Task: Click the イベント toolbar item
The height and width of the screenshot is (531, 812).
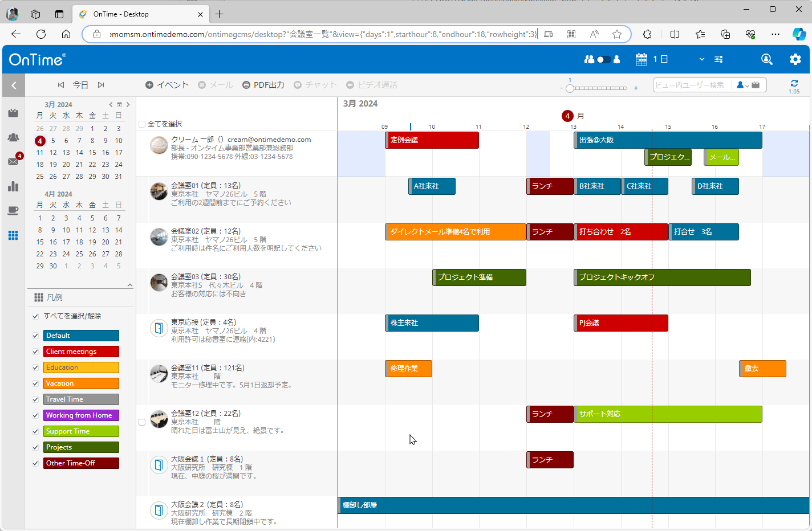Action: pyautogui.click(x=167, y=85)
